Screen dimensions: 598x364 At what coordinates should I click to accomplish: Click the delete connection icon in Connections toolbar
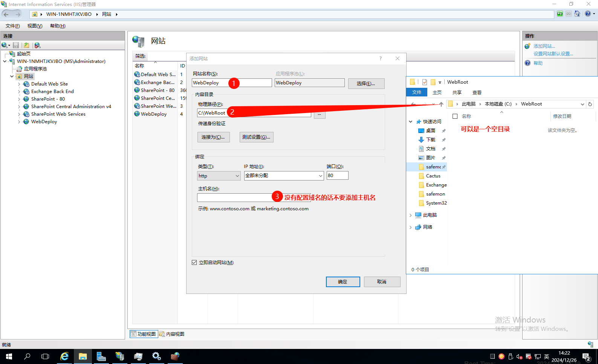(x=37, y=45)
